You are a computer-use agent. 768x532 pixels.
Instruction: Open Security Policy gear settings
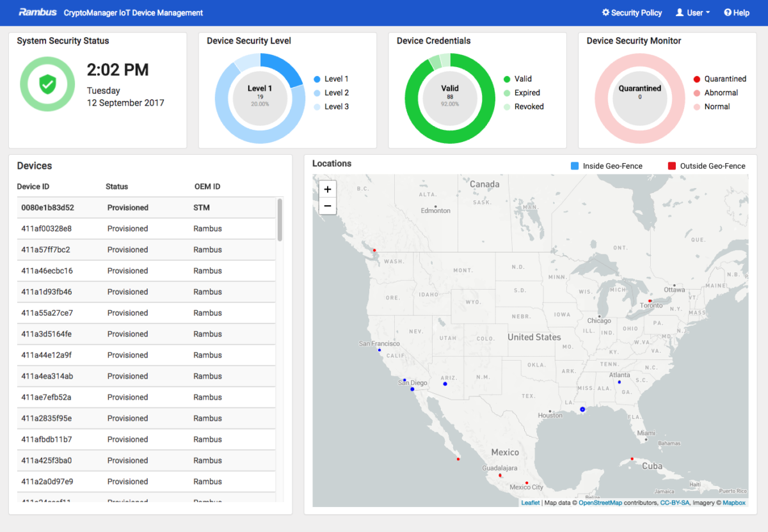[x=606, y=13]
